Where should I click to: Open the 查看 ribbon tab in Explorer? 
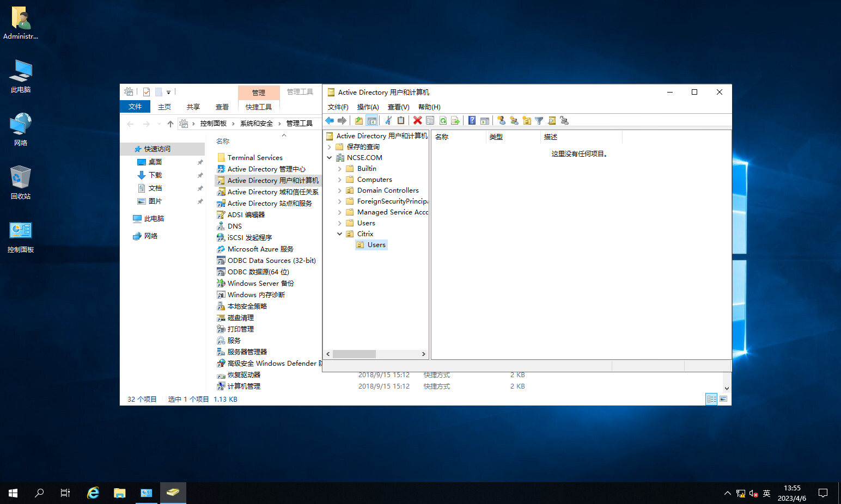pyautogui.click(x=222, y=107)
